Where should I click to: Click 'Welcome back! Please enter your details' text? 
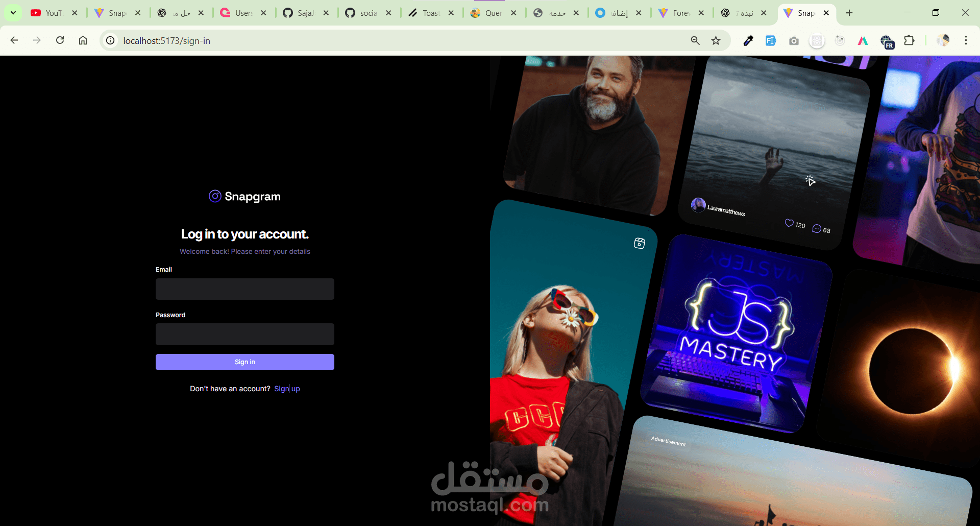(x=245, y=251)
